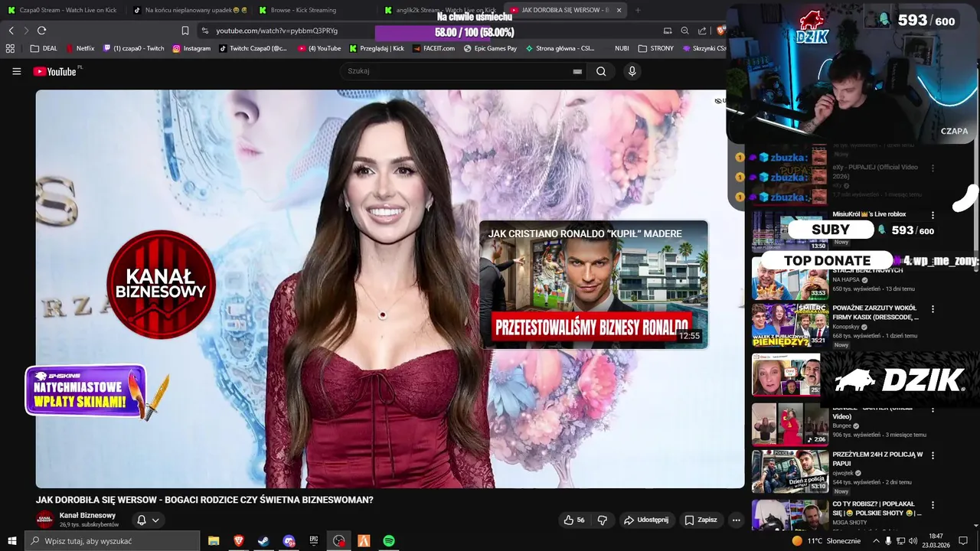The height and width of the screenshot is (551, 980).
Task: Open the Bungee 2:06 video thumbnail
Action: point(789,424)
